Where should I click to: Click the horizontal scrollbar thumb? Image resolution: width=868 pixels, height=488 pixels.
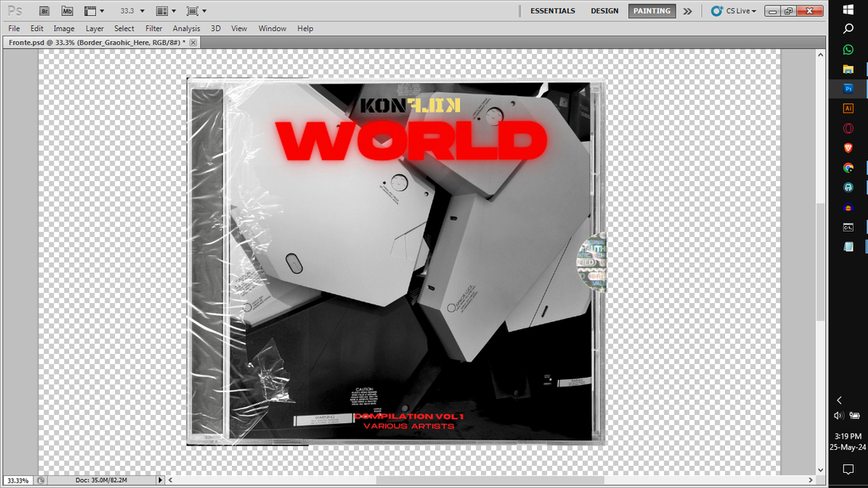[x=490, y=480]
